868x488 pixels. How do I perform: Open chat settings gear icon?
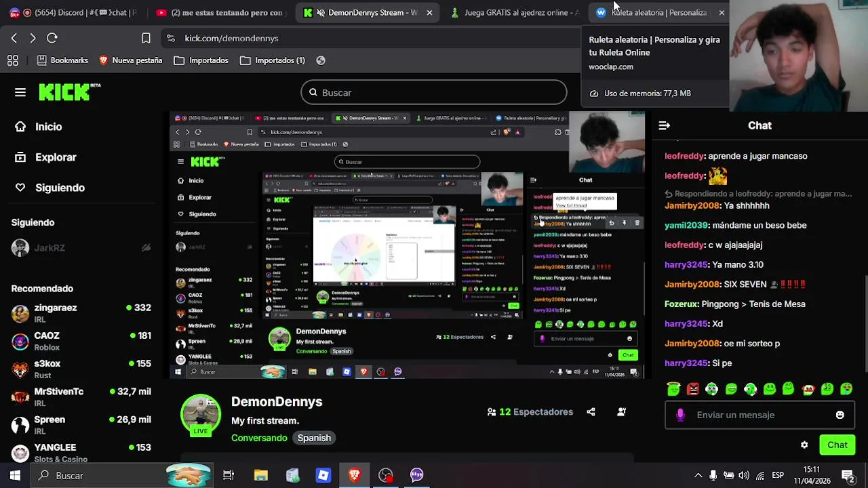pyautogui.click(x=804, y=445)
